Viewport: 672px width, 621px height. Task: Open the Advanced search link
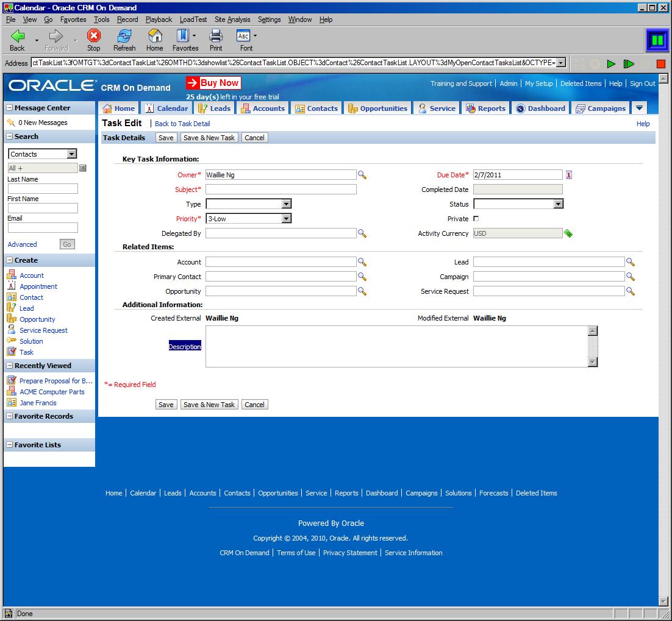pos(23,244)
